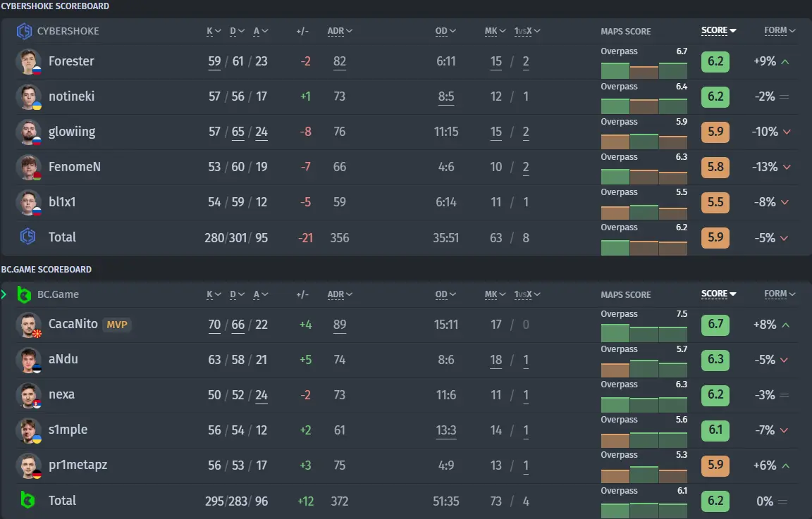Image resolution: width=812 pixels, height=519 pixels.
Task: Open the CYBERSHOKE team name link
Action: point(68,31)
